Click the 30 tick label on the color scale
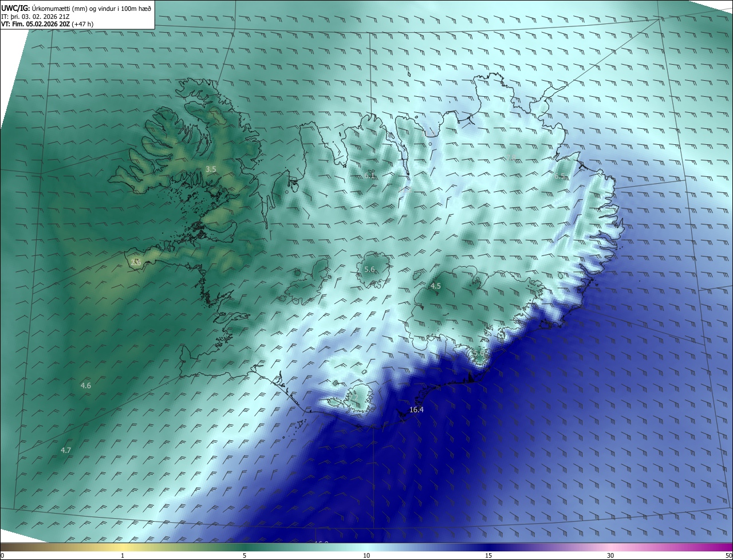This screenshot has width=733, height=560. coord(610,556)
